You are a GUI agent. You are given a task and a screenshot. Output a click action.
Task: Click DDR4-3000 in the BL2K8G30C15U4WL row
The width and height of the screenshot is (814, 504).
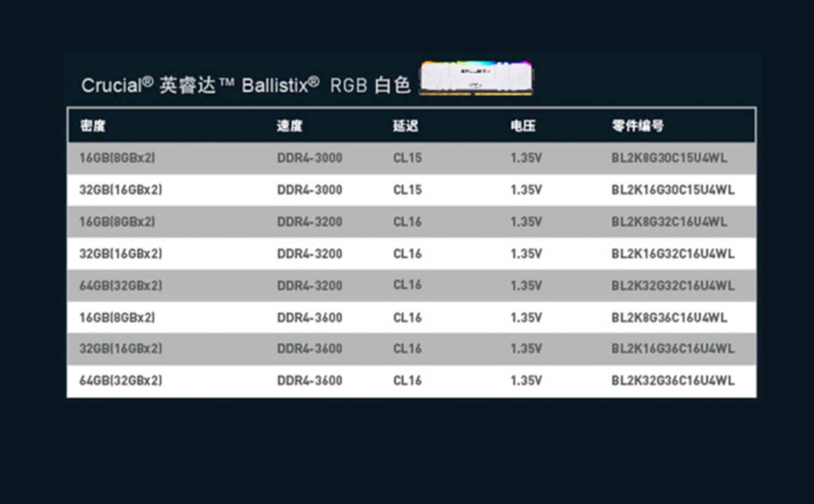click(309, 158)
